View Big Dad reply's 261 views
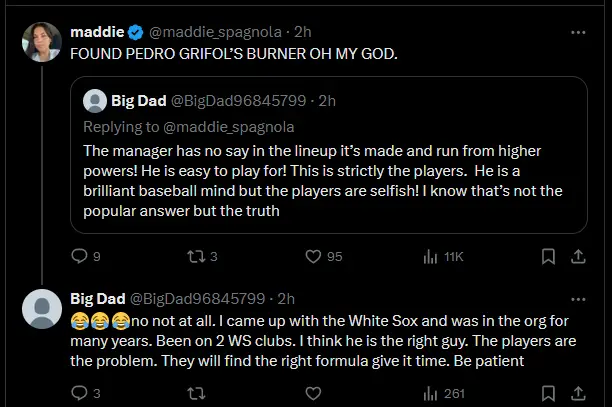The image size is (612, 407). (x=432, y=394)
